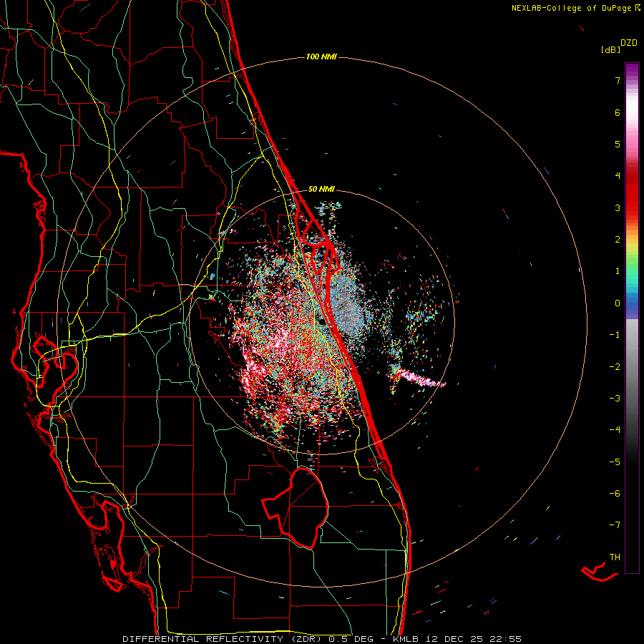
Task: Click the -6 tick label on scale
Action: [x=615, y=493]
